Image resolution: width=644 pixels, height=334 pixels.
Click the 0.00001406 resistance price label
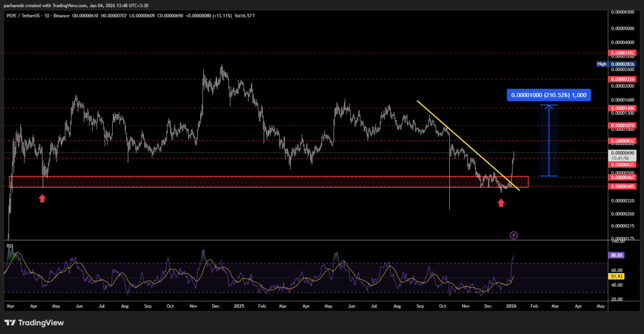click(623, 108)
